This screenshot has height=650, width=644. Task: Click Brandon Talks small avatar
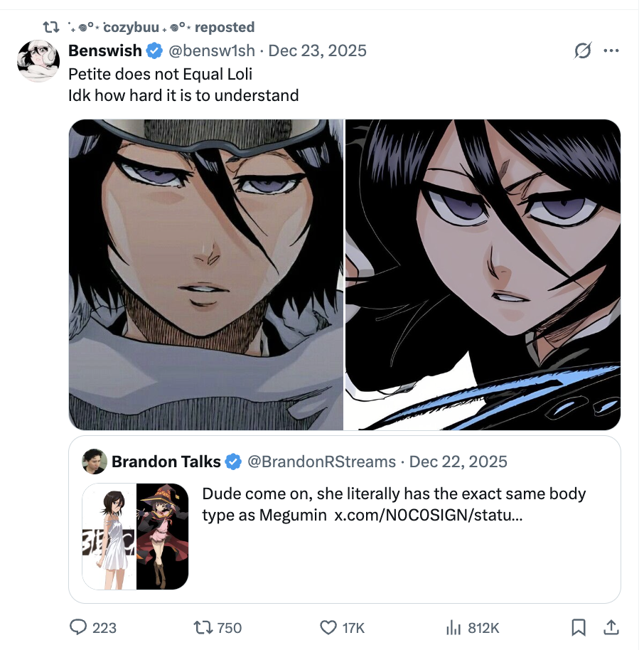(x=95, y=462)
